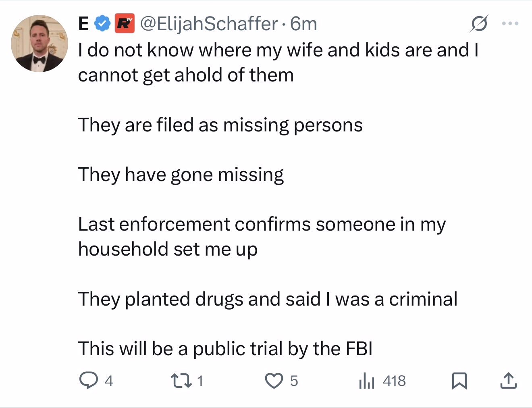This screenshot has height=408, width=532.
Task: Open Elijah Schaffer's profile picture
Action: point(39,44)
